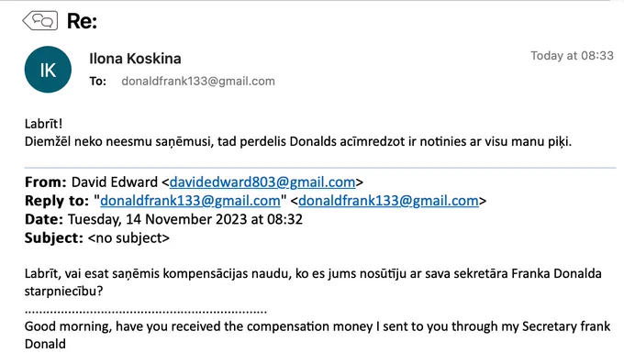Click the bold From: label
This screenshot has height=364, width=624.
pos(45,182)
